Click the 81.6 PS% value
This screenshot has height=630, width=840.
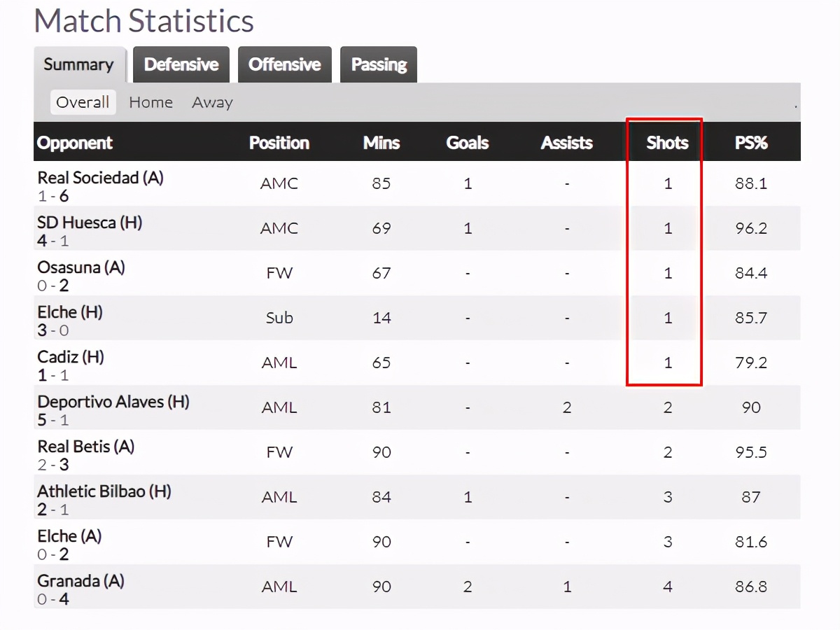pyautogui.click(x=751, y=542)
